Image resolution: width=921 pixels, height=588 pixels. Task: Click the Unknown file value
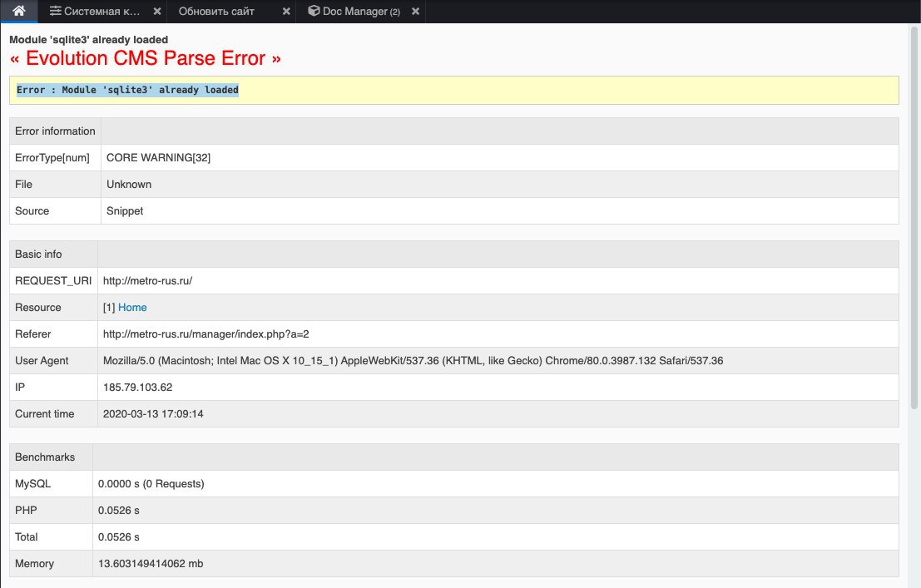pyautogui.click(x=129, y=184)
